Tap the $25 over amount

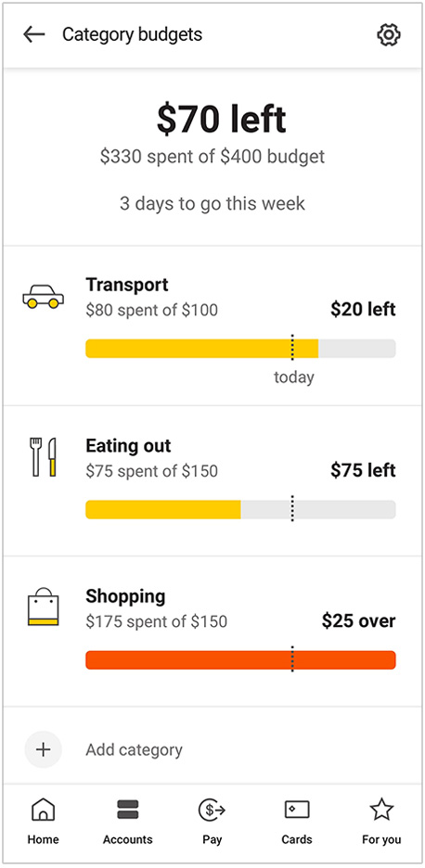[x=358, y=620]
